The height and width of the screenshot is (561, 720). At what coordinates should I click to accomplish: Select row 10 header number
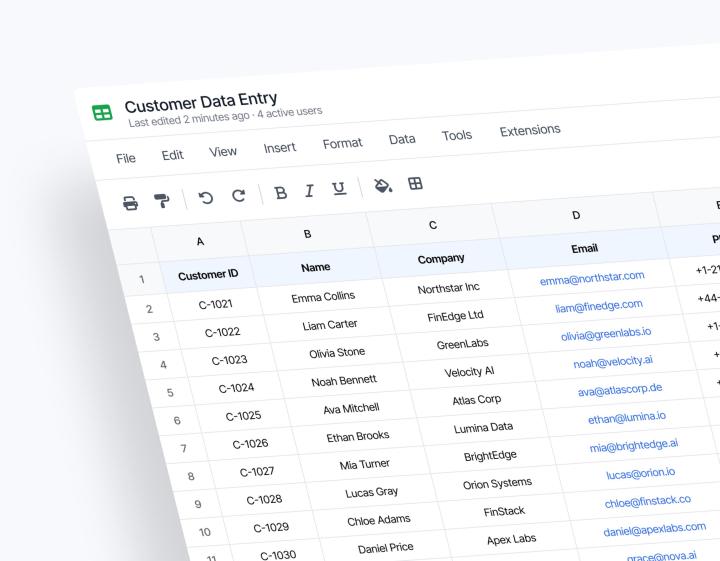(x=204, y=532)
